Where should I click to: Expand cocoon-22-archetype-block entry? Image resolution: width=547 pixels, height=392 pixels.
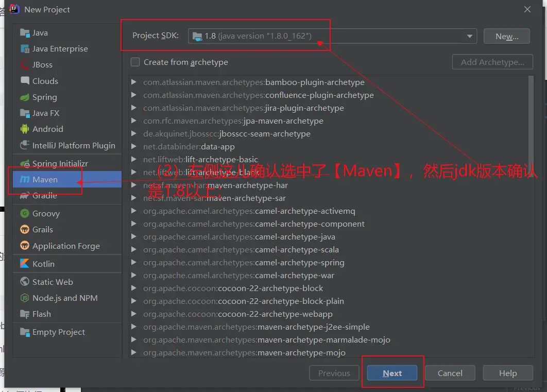[x=133, y=288]
